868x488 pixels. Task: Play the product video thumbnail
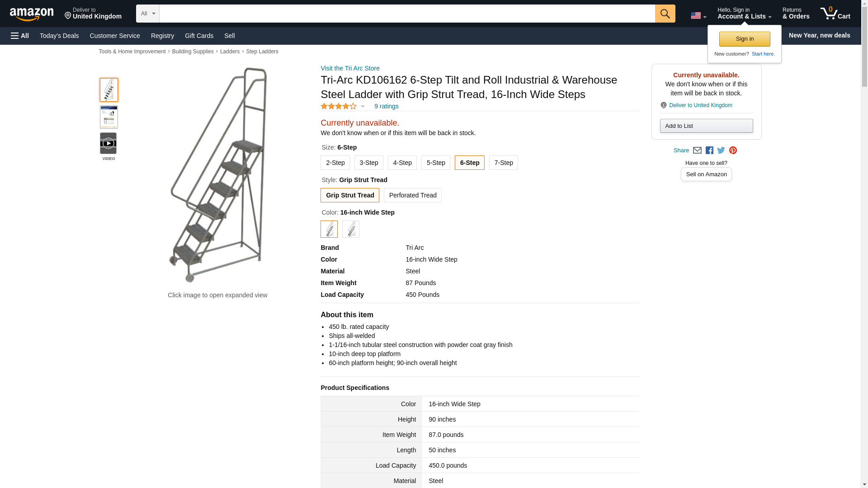click(108, 143)
